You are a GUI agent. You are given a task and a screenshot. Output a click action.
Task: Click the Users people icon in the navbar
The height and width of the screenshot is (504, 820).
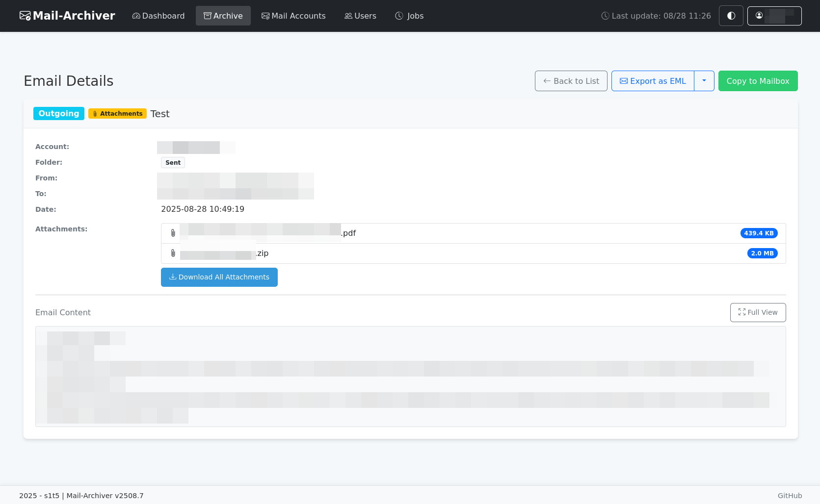pos(348,15)
